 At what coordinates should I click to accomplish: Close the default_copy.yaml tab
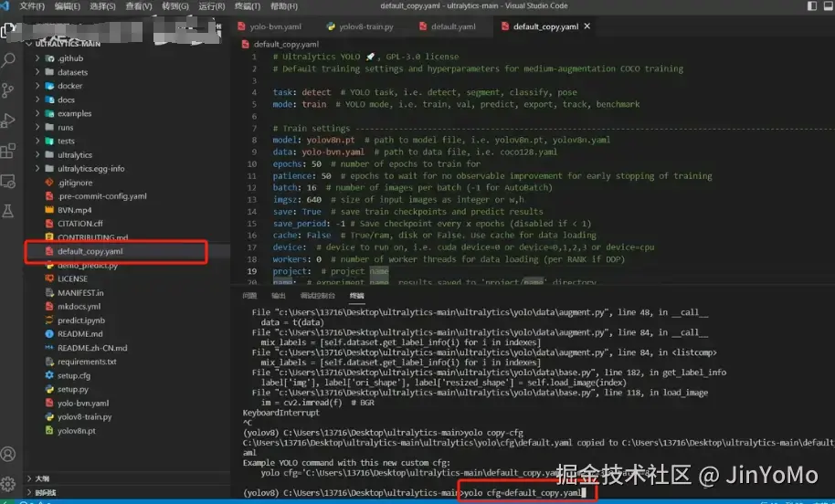coord(587,26)
